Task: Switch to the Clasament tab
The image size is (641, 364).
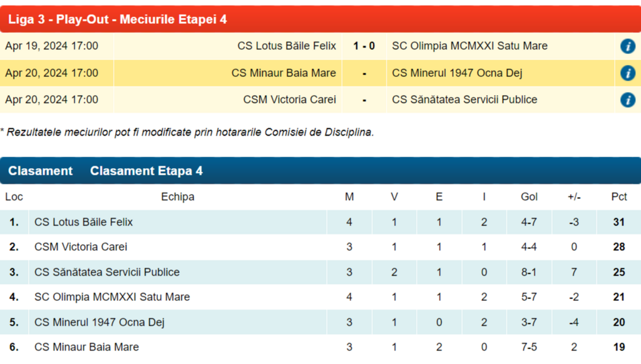Action: (40, 171)
